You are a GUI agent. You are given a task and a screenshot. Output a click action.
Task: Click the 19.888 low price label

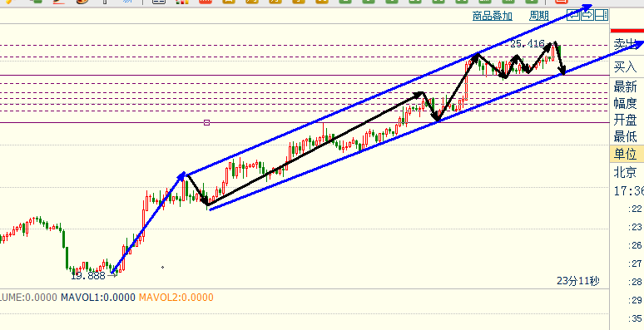coord(88,275)
